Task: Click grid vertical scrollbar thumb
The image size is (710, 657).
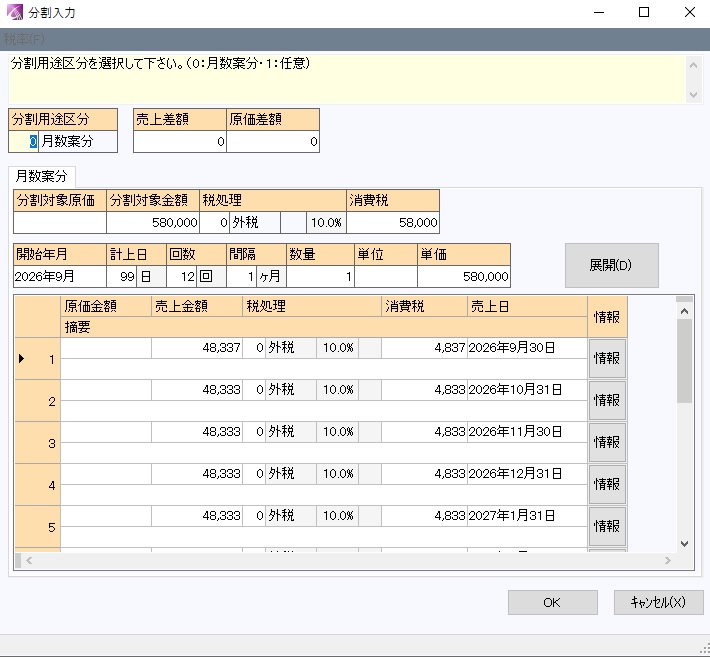Action: click(685, 361)
